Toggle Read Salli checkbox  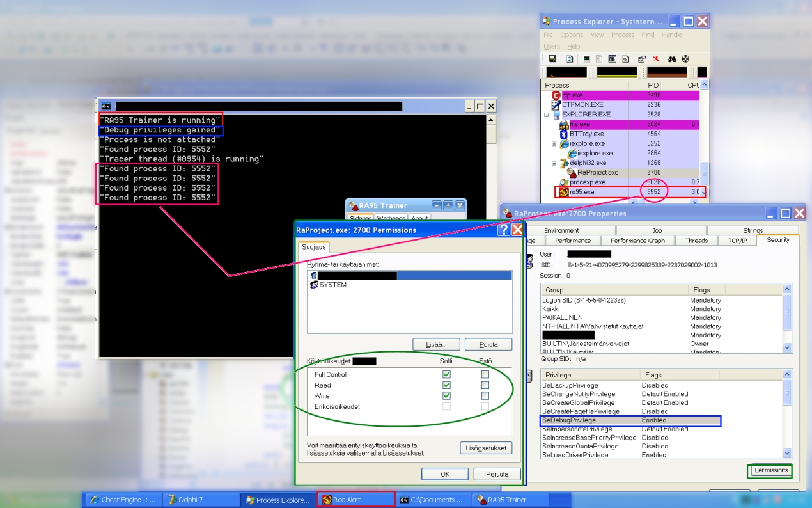446,385
